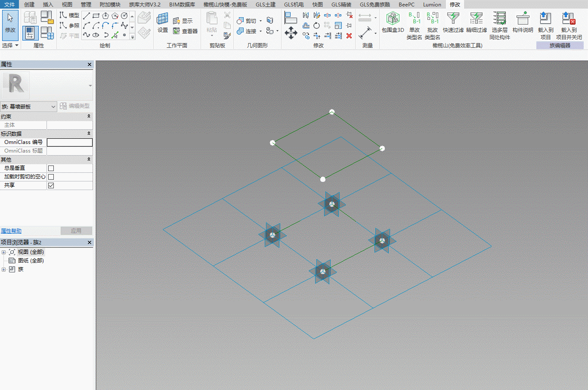The width and height of the screenshot is (588, 390).
Task: Expand the 视图 (全部) tree node
Action: [x=4, y=252]
